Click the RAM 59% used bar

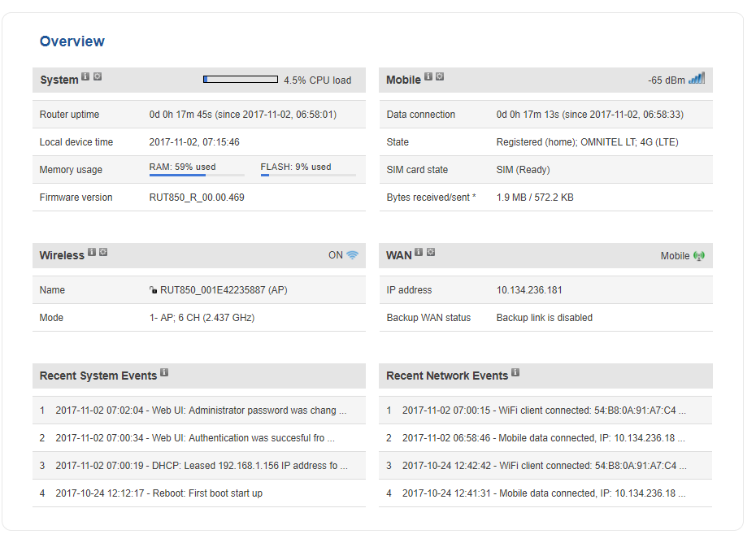point(197,174)
